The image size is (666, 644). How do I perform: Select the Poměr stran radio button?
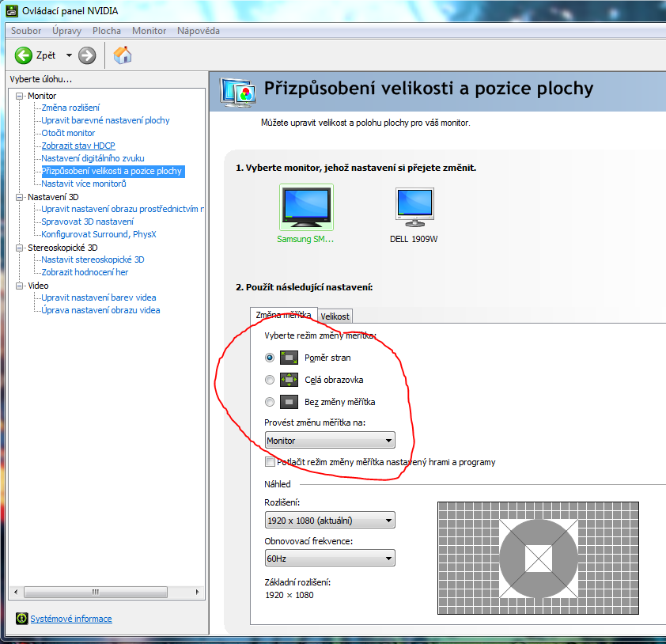coord(271,358)
